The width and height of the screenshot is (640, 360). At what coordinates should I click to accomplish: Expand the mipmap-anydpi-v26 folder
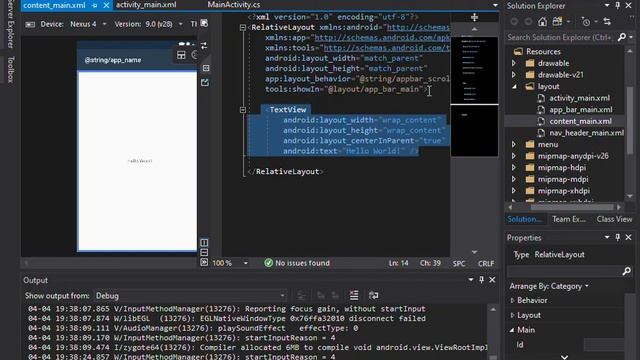click(514, 156)
